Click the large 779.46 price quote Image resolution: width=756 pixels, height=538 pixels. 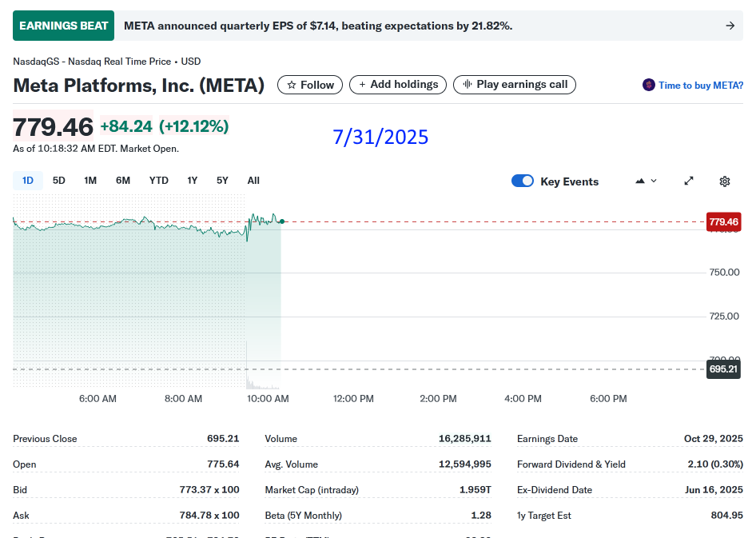pyautogui.click(x=53, y=127)
